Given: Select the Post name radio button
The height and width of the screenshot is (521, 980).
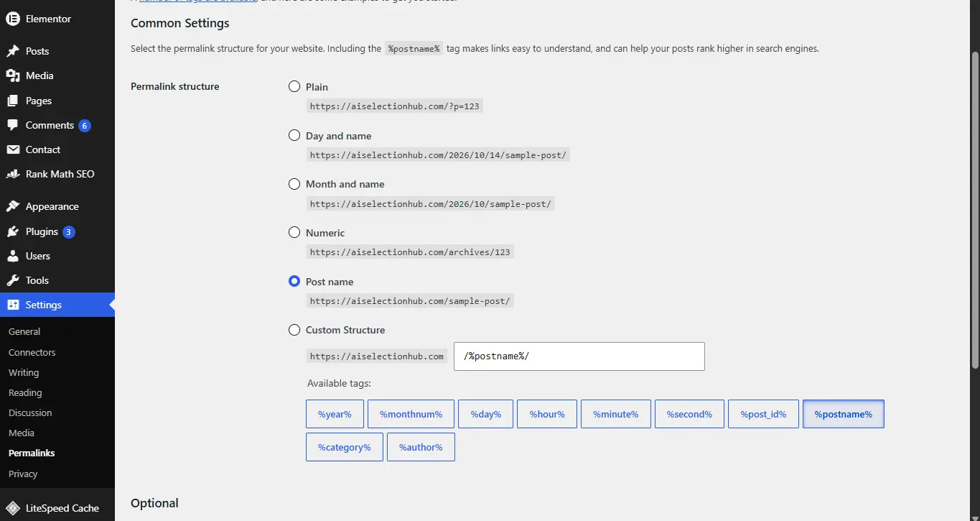Looking at the screenshot, I should pos(294,281).
